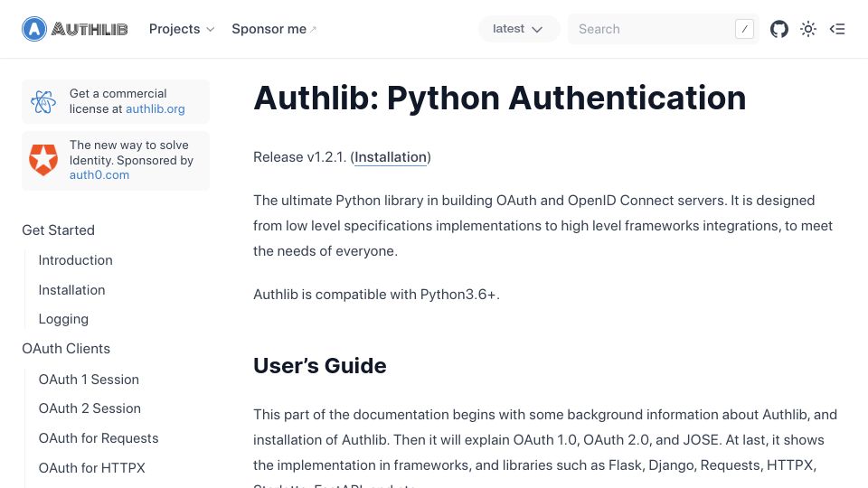Open OAuth 1 Session page
The height and width of the screenshot is (488, 868).
[x=89, y=380]
